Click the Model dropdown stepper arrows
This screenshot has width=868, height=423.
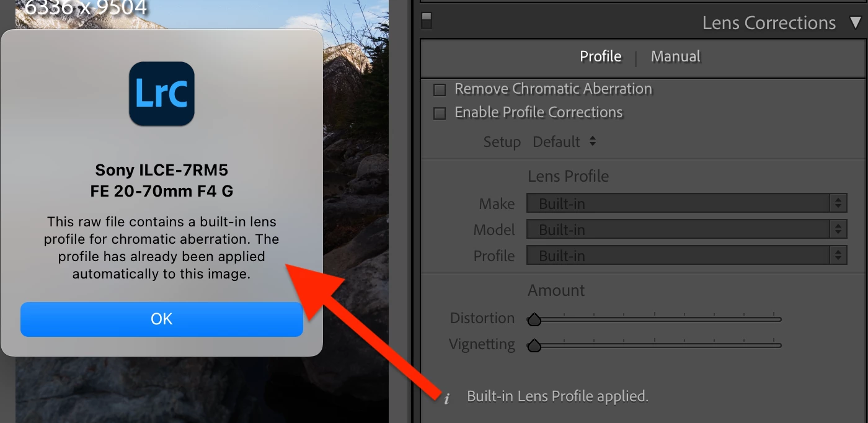838,229
